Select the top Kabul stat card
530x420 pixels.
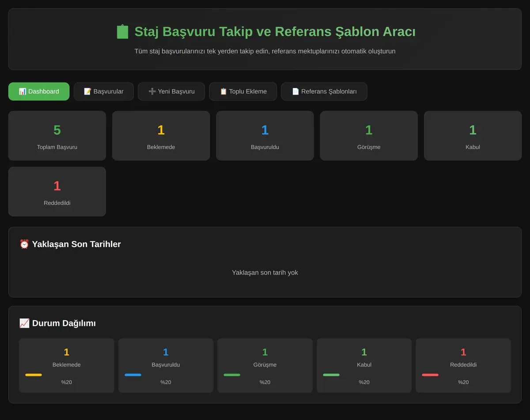[473, 135]
